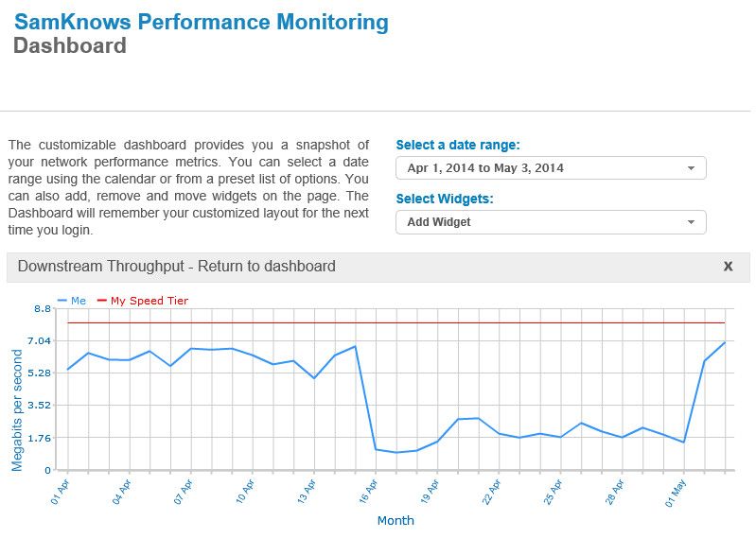Click the 16 Apr axis label
756x538 pixels.
pyautogui.click(x=368, y=492)
